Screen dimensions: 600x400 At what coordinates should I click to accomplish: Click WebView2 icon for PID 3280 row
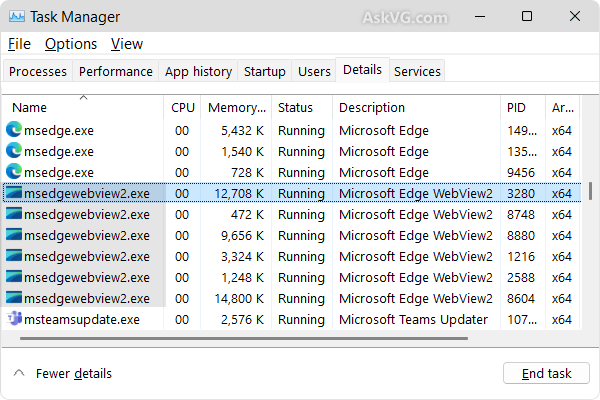click(x=14, y=193)
